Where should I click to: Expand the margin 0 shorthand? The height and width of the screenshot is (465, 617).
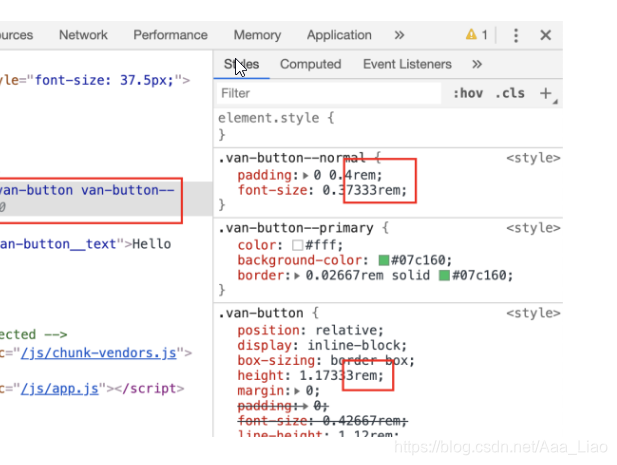pyautogui.click(x=297, y=391)
